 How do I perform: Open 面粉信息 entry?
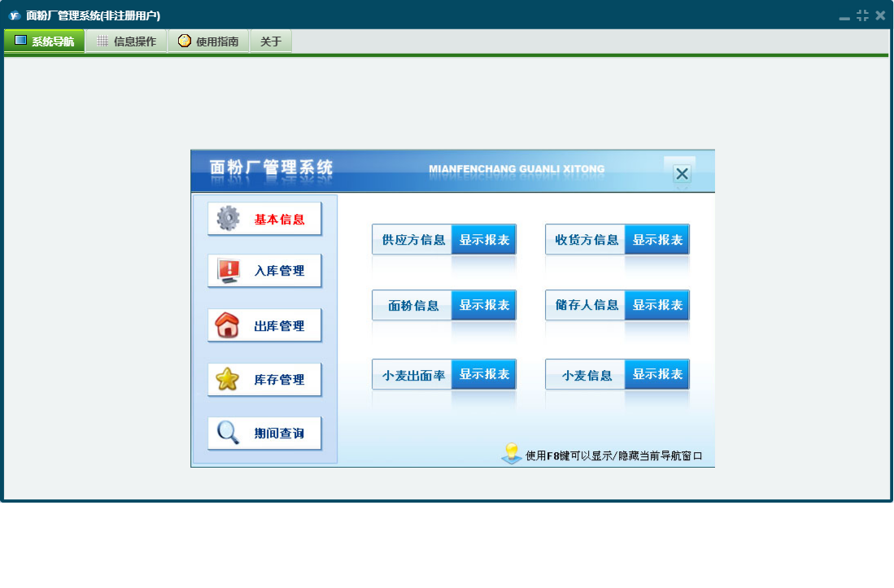[x=412, y=306]
